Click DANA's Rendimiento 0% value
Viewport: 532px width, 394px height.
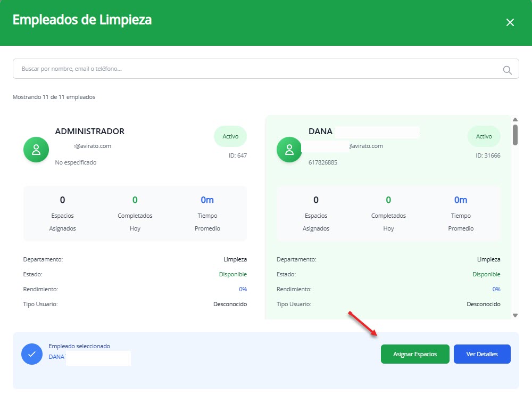pos(496,289)
